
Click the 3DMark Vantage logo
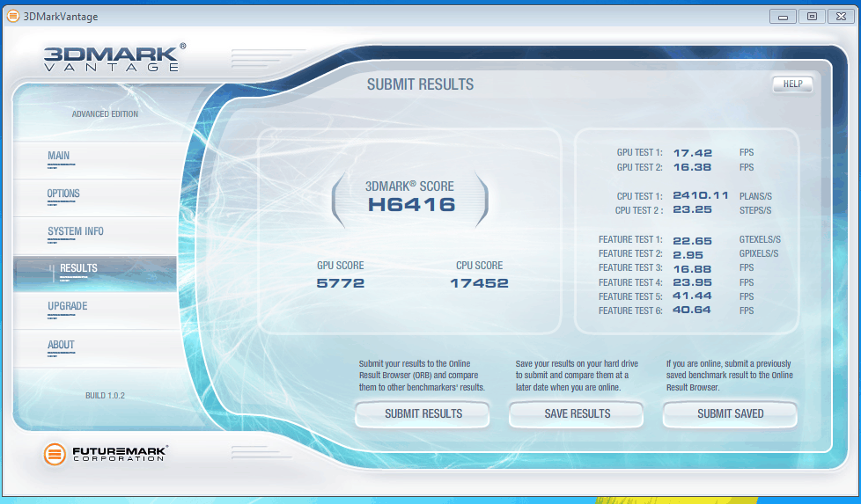114,57
